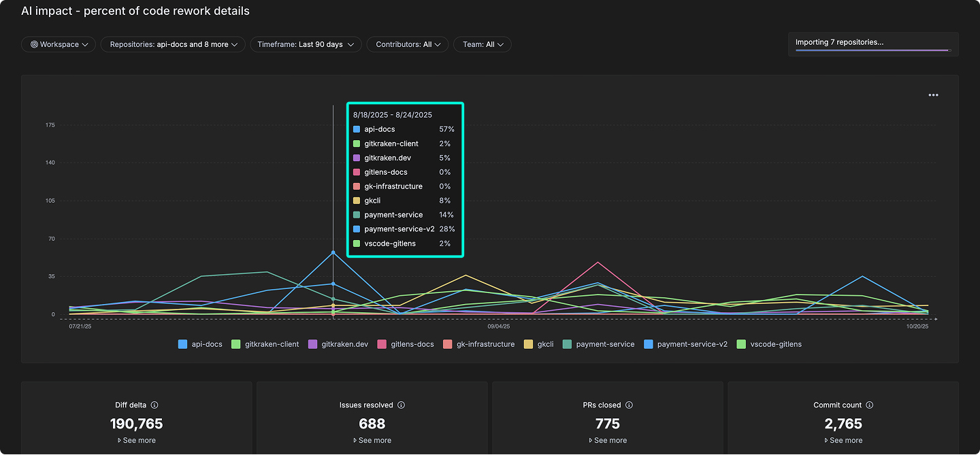The width and height of the screenshot is (980, 455).
Task: Open the Workspace selector
Action: [x=58, y=44]
